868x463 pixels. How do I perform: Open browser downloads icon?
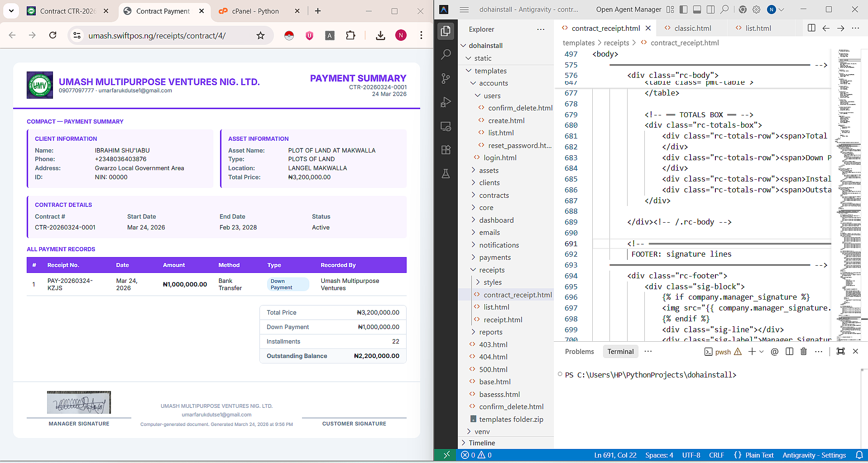pos(380,35)
